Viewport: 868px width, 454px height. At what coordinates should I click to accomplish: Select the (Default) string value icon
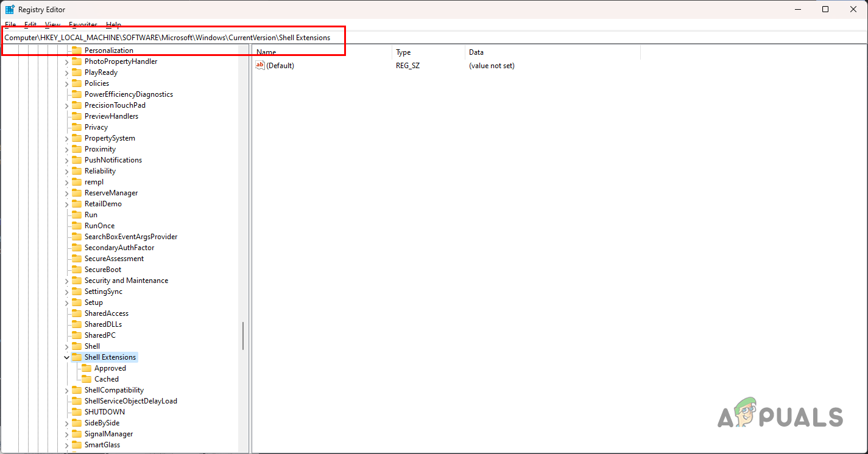coord(259,65)
